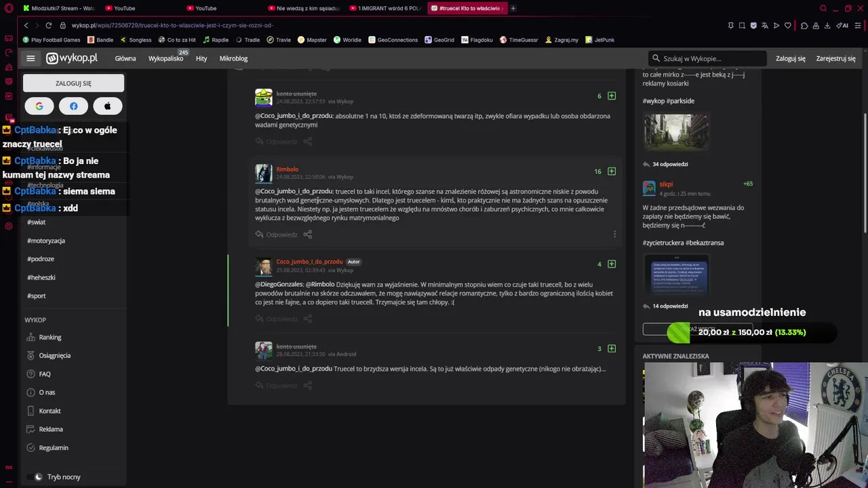Upvote Coco_jumbo_i_do_przodu's comment with 4 points

click(x=612, y=264)
